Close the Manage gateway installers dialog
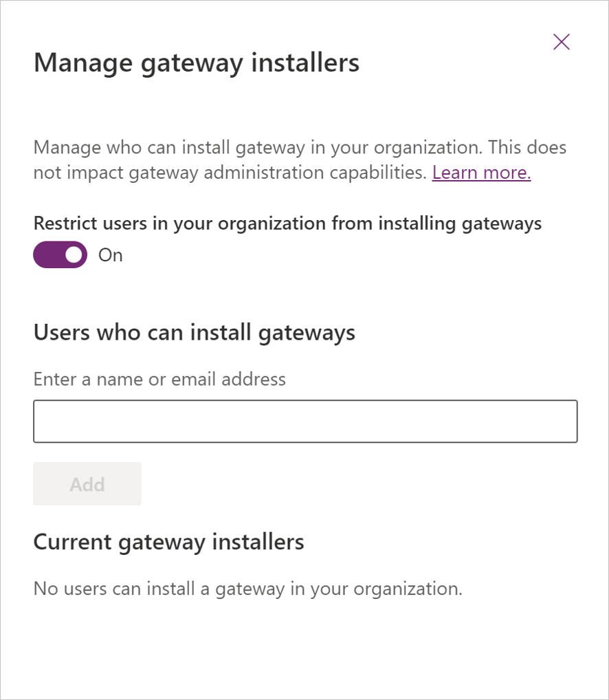The width and height of the screenshot is (609, 700). pyautogui.click(x=561, y=42)
